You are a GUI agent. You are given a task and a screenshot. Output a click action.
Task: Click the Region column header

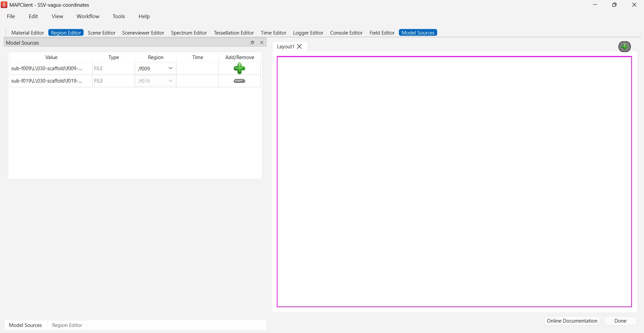point(156,57)
